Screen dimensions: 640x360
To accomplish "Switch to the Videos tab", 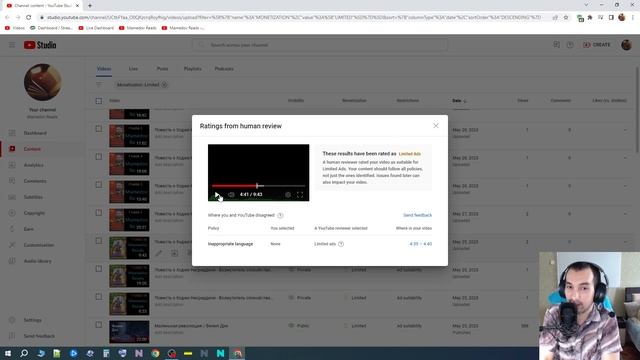I will 104,69.
